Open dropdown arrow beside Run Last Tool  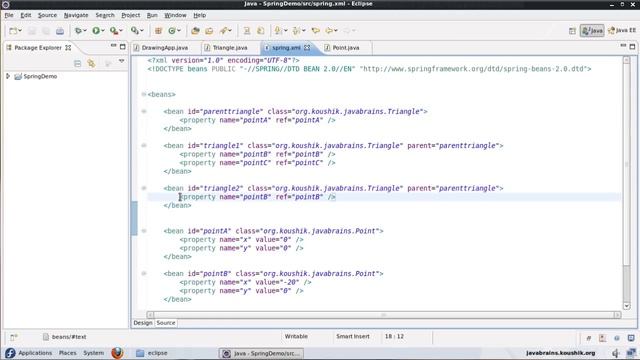121,31
